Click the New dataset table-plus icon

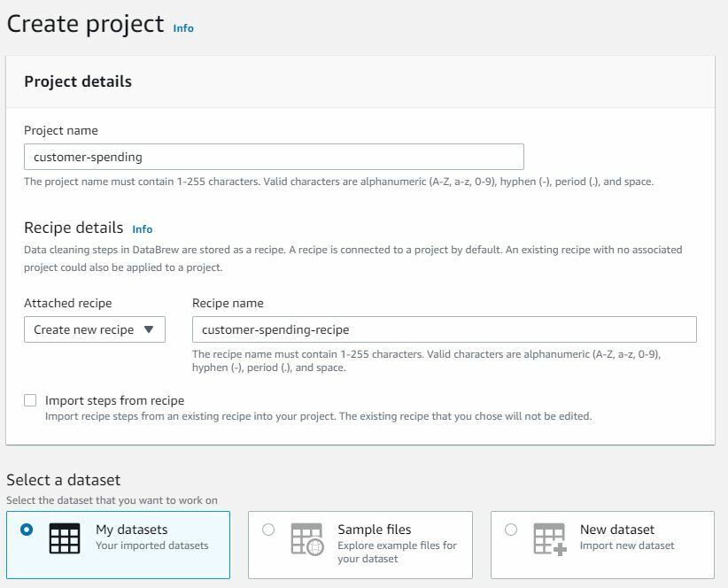point(550,538)
